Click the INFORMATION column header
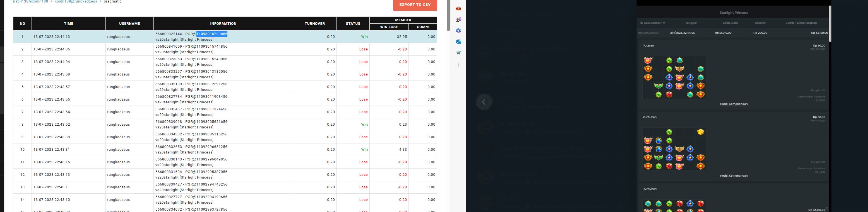The image size is (868, 212). tap(223, 24)
